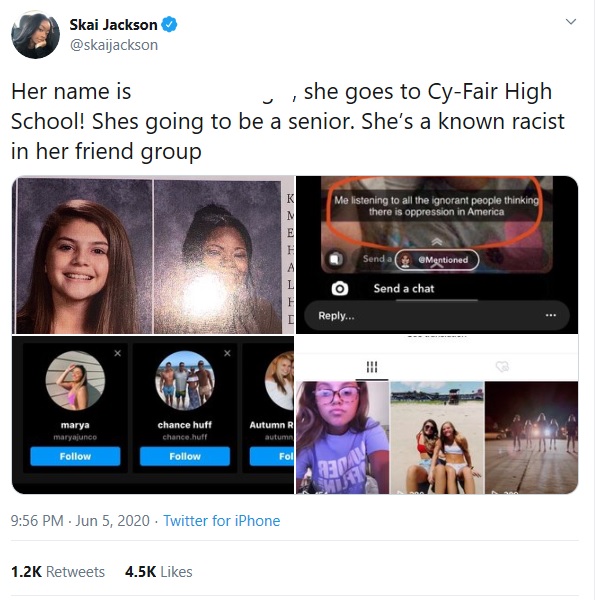Select the video grid tab icon

pyautogui.click(x=372, y=367)
